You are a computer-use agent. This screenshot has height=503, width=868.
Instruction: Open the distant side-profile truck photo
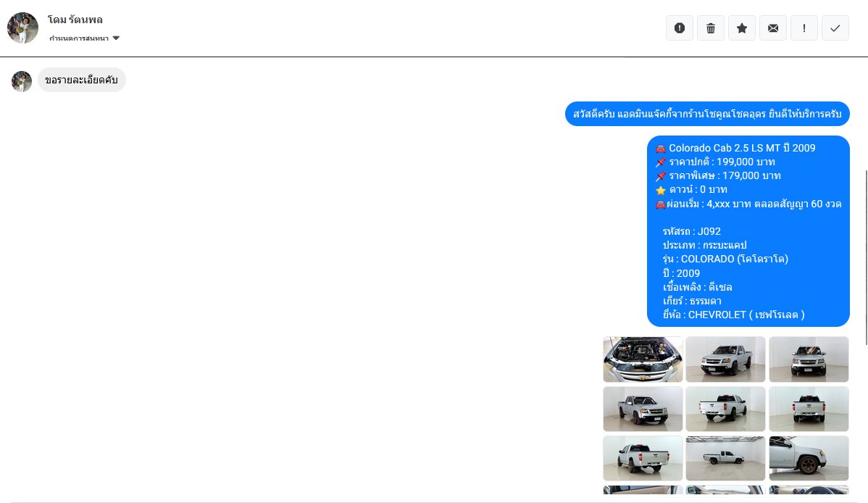coord(726,458)
